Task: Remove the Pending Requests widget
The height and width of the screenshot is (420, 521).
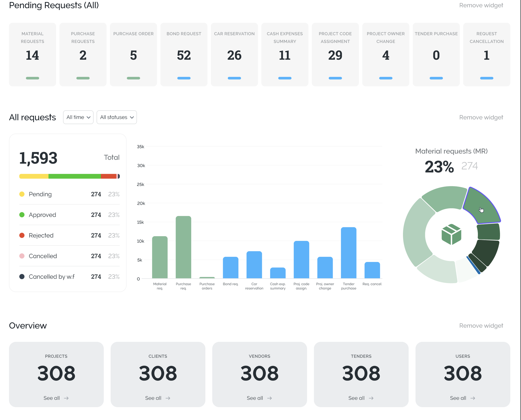Action: pyautogui.click(x=481, y=5)
